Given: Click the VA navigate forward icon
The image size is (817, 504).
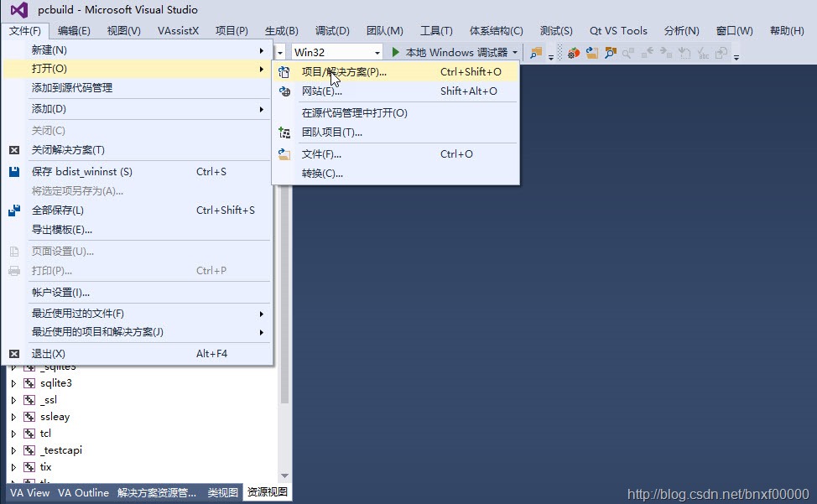Looking at the screenshot, I should coord(666,53).
